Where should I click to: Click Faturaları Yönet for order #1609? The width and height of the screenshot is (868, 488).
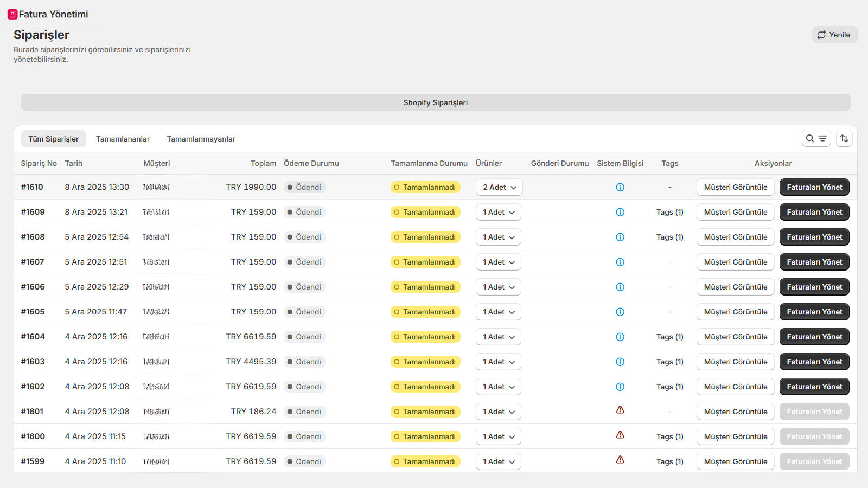814,212
